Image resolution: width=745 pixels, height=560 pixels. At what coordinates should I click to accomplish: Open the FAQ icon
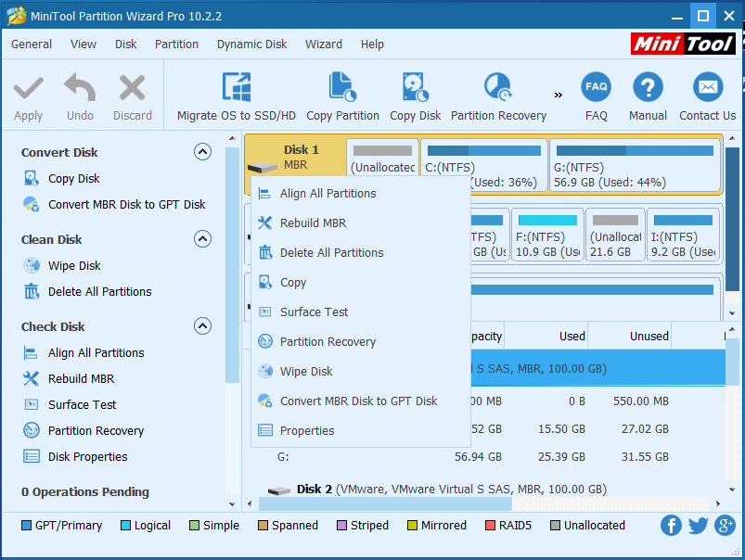tap(596, 87)
